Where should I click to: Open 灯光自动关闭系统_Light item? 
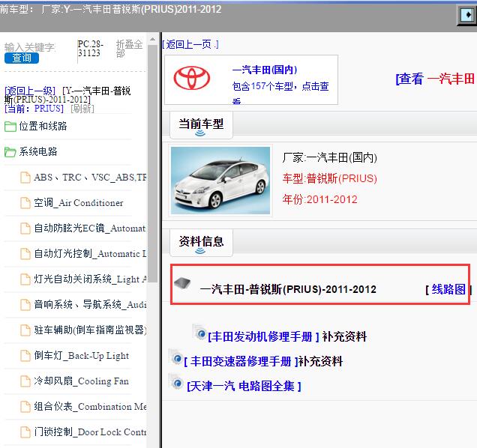pos(90,279)
